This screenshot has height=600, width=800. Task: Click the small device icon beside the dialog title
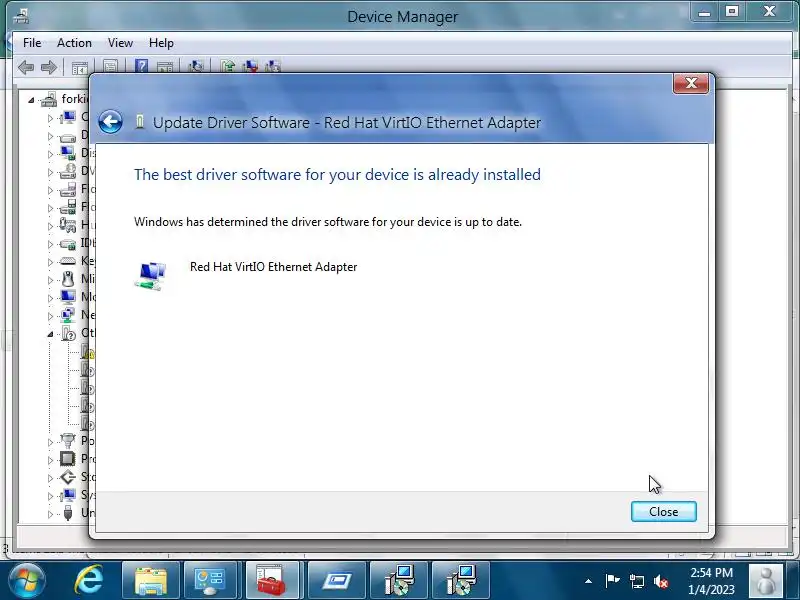pos(139,122)
